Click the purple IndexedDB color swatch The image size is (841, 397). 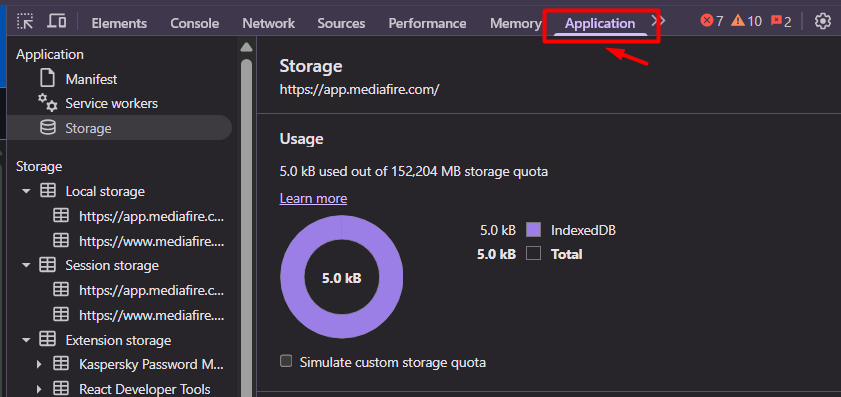tap(533, 230)
